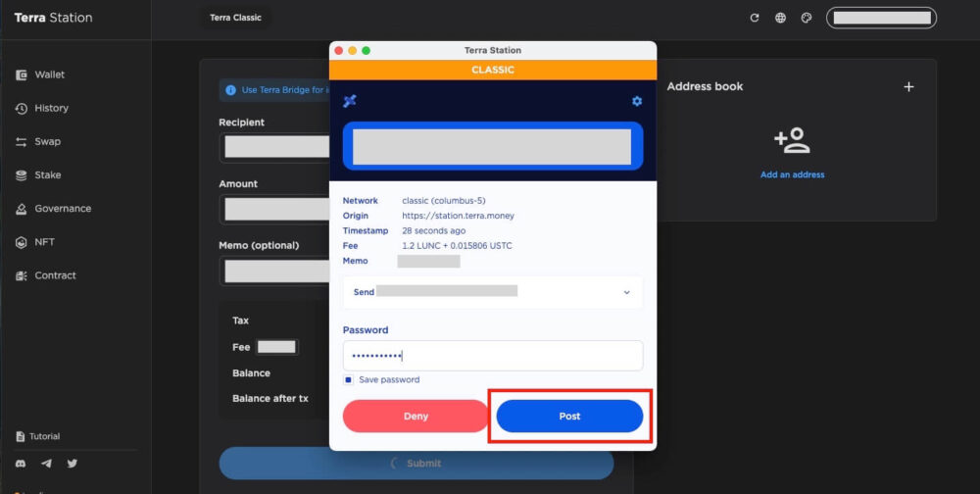
Task: Click the wallet address box in popup
Action: click(493, 146)
